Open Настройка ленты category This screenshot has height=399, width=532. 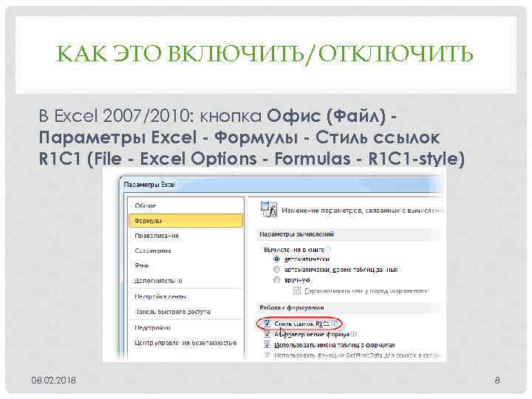coord(160,296)
